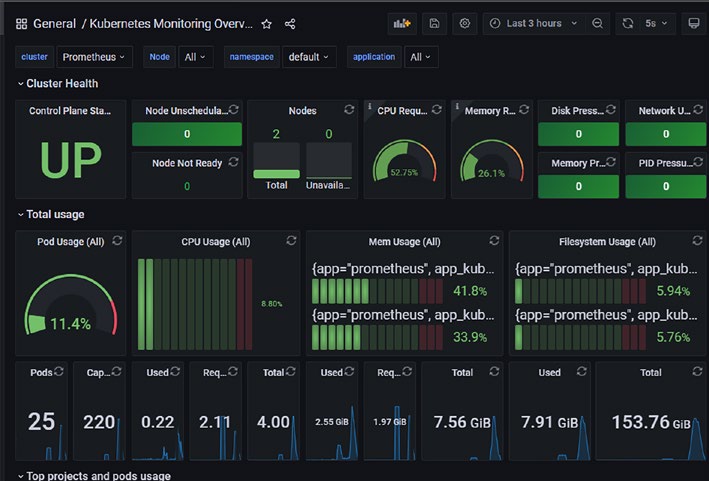Refresh the dashboard with the circular arrows icon

(x=628, y=24)
